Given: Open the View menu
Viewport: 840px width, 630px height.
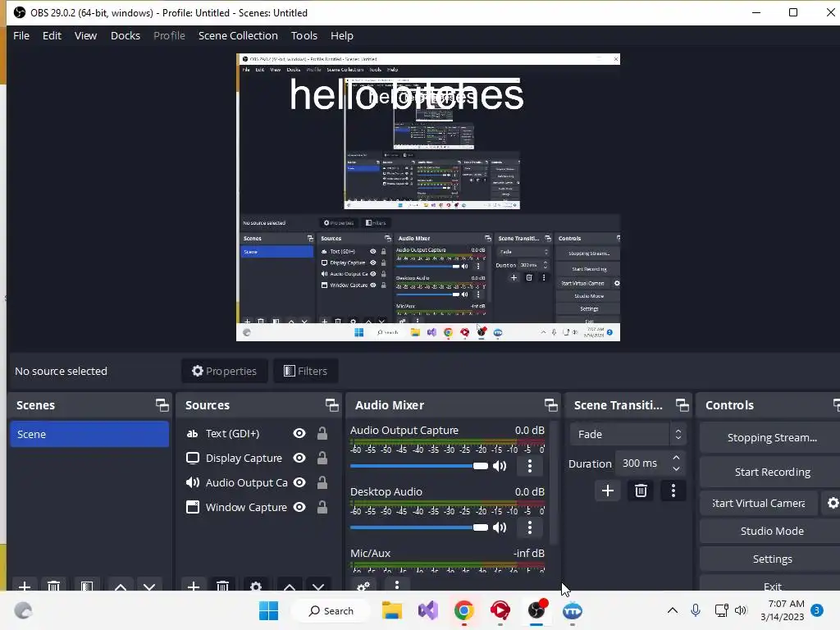Looking at the screenshot, I should [85, 35].
